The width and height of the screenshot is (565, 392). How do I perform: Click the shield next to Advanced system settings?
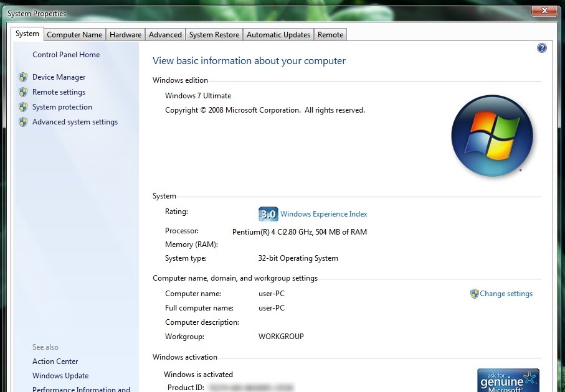click(x=24, y=121)
